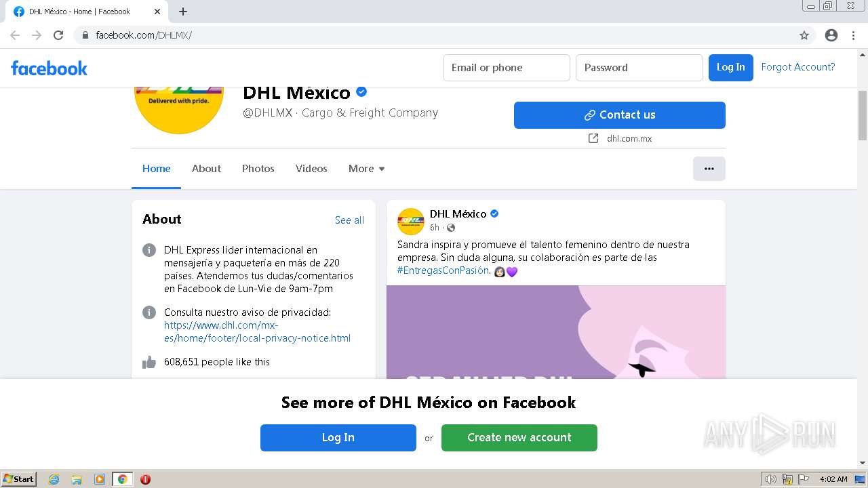868x488 pixels.
Task: View the site lock icon info
Action: pos(85,35)
